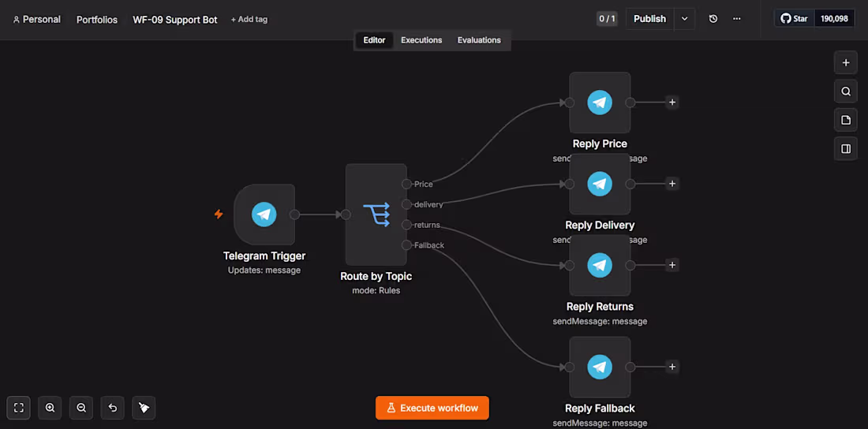Click the Reply Price label
868x429 pixels.
click(600, 144)
